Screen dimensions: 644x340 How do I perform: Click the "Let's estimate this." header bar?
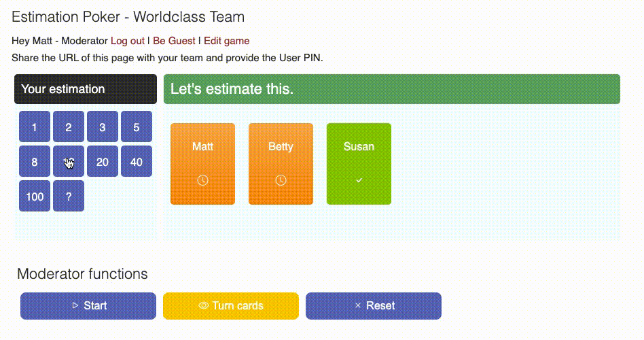pyautogui.click(x=392, y=89)
